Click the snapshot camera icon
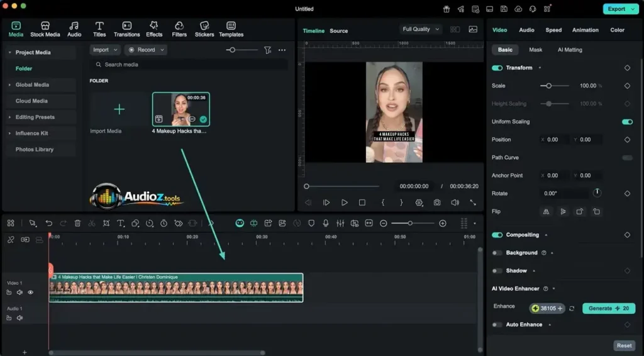This screenshot has width=644, height=356. (437, 203)
